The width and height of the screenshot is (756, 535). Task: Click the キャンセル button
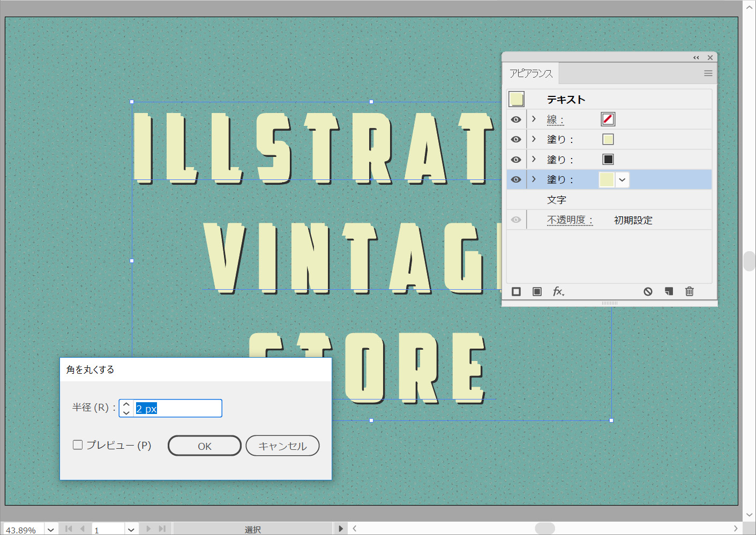point(282,446)
